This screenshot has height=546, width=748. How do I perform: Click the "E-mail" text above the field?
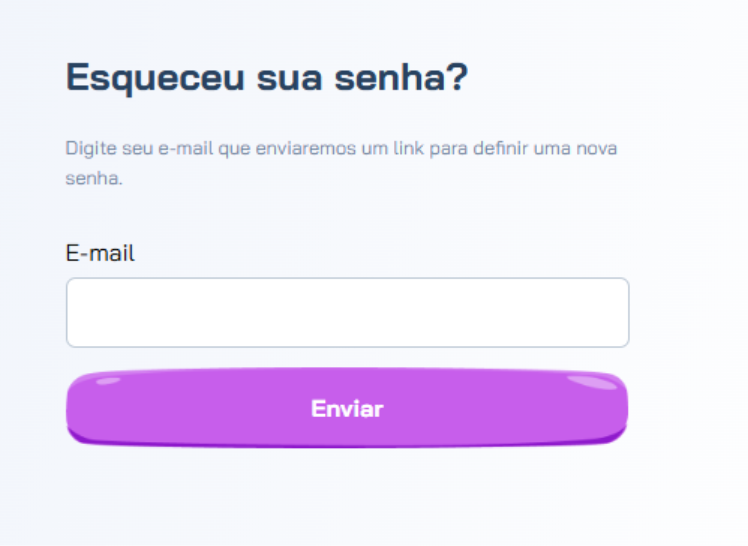[100, 253]
